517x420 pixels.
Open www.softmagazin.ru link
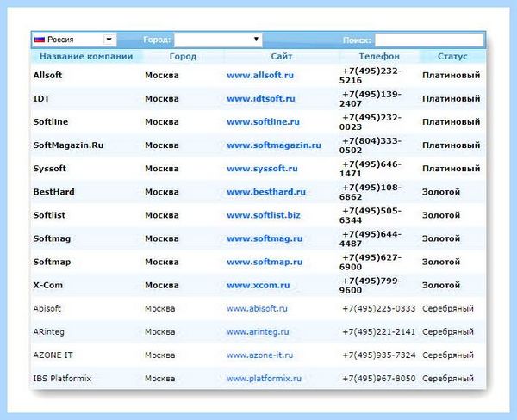click(274, 145)
